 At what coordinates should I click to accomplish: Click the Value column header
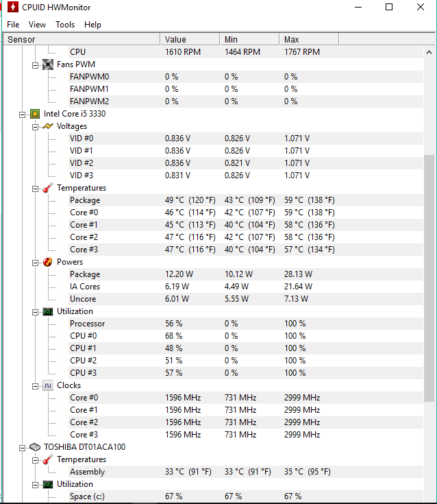(x=190, y=39)
